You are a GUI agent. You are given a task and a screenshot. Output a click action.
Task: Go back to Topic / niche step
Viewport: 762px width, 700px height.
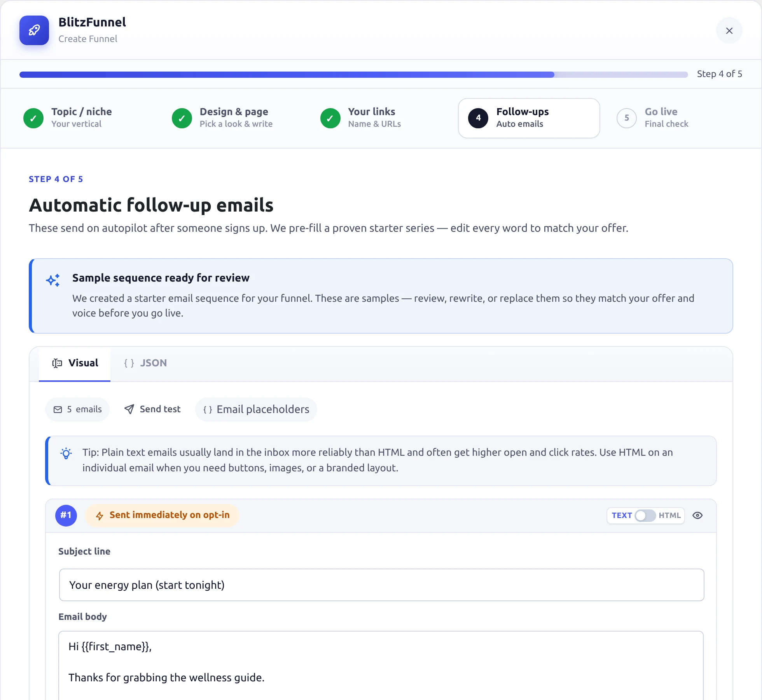pos(68,118)
